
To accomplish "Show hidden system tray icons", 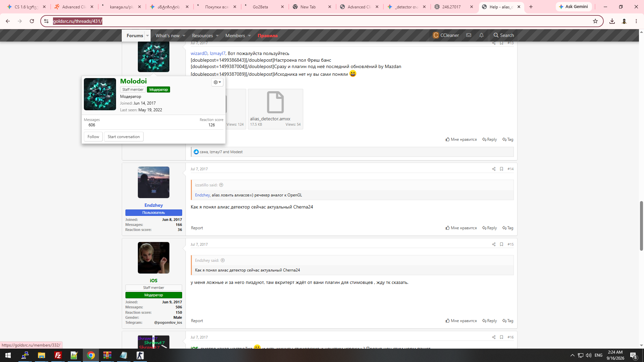I will click(573, 355).
